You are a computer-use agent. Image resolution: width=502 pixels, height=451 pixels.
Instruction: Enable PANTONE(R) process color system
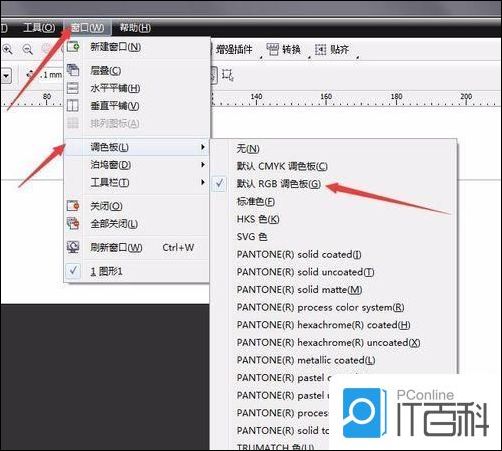[x=334, y=307]
